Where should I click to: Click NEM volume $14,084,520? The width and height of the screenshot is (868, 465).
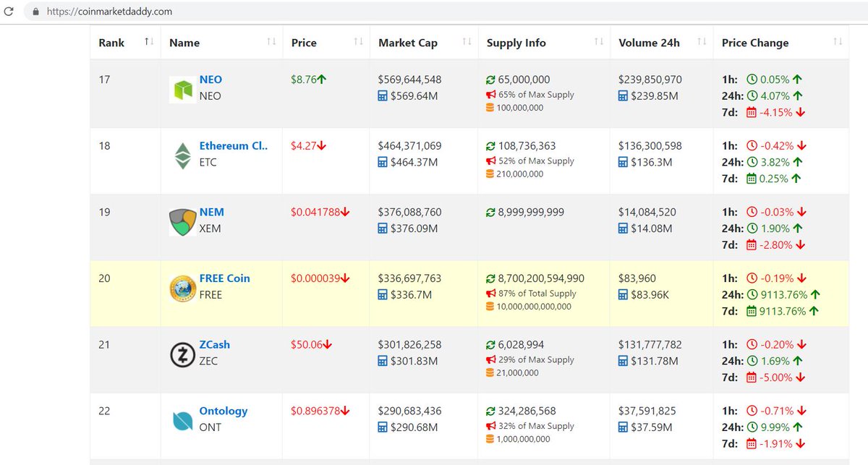[x=647, y=212]
